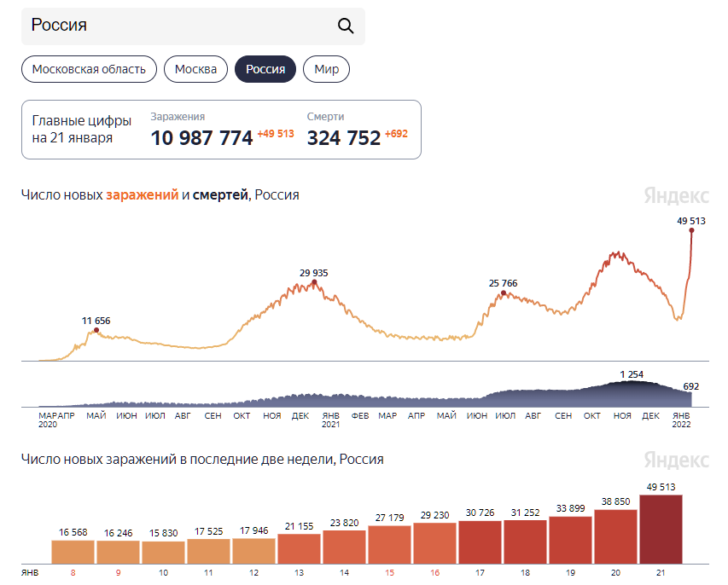This screenshot has height=585, width=728.
Task: Select the Московская область region tab
Action: (89, 69)
